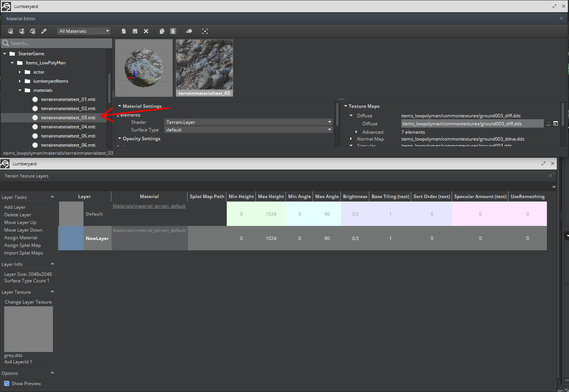Click the browse ellipsis icon for Diffuse texture
Screen dimensions: 569x392
[548, 124]
